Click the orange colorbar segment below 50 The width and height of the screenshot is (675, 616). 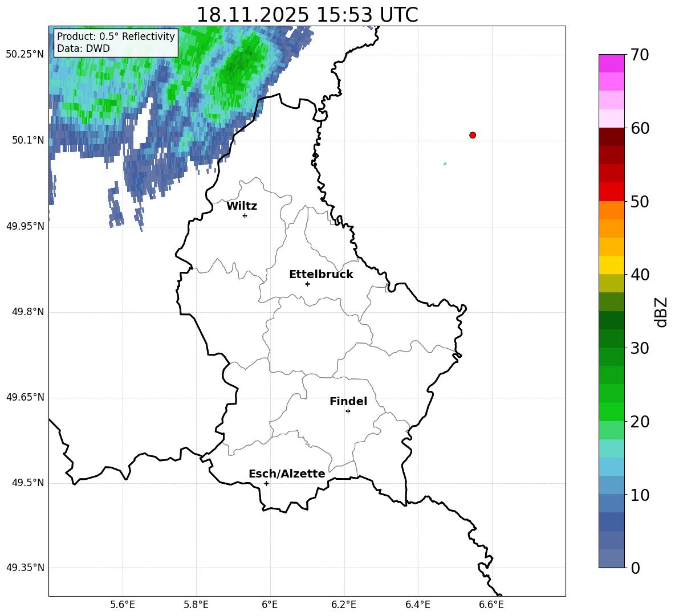tap(611, 210)
